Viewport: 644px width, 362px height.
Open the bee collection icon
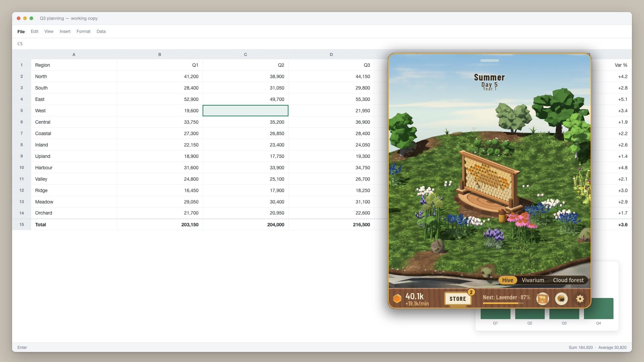click(x=561, y=299)
